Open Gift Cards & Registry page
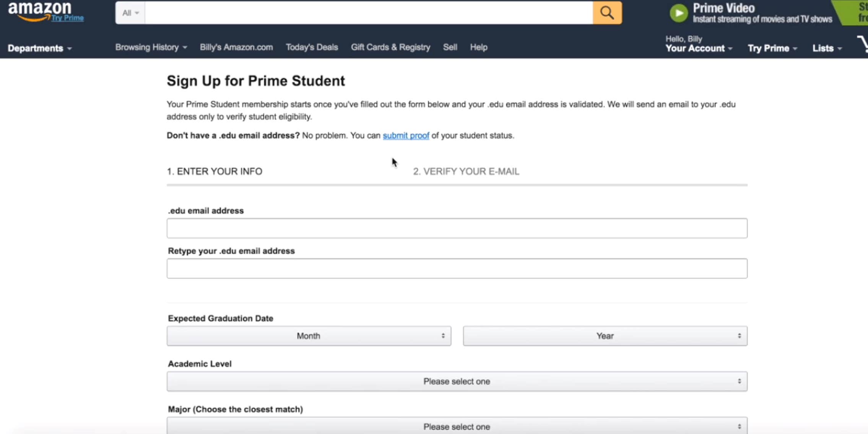 390,47
